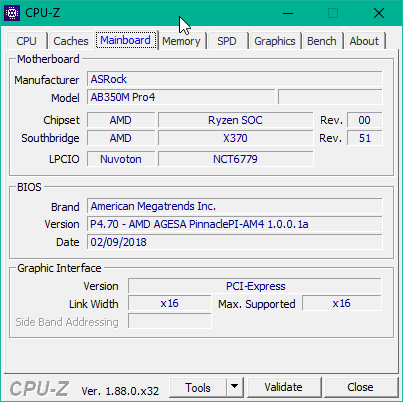The height and width of the screenshot is (402, 403).
Task: Select the NCT6779 LPCIO value
Action: coord(235,159)
